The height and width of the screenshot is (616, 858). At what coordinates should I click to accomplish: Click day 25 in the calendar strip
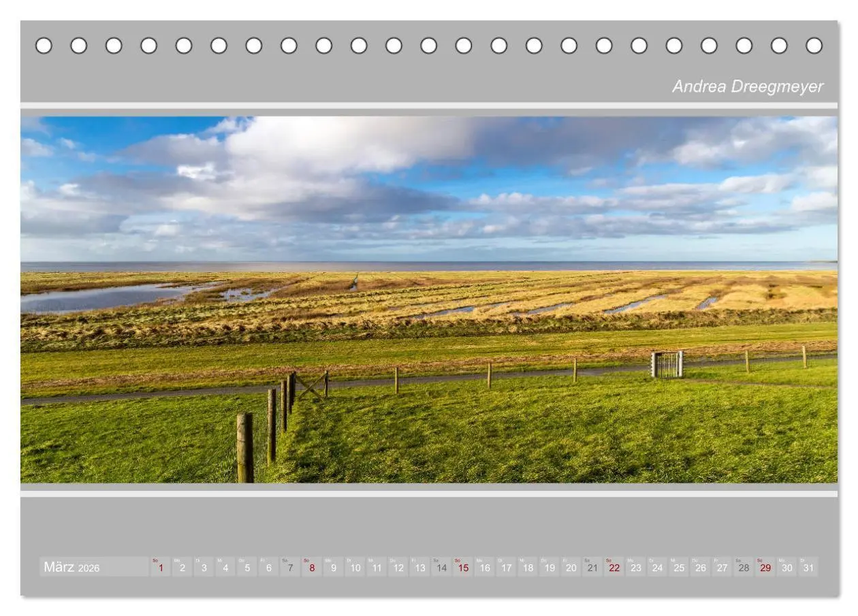click(x=679, y=567)
